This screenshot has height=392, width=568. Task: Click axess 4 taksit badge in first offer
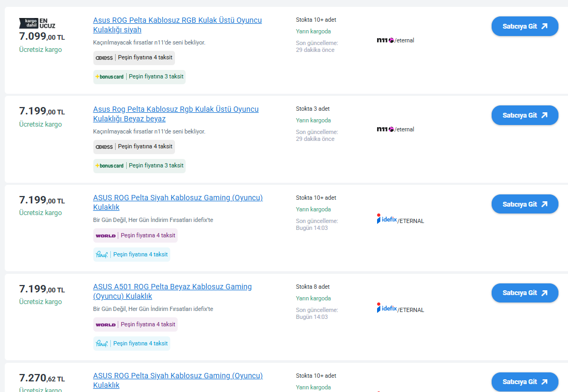tap(134, 58)
